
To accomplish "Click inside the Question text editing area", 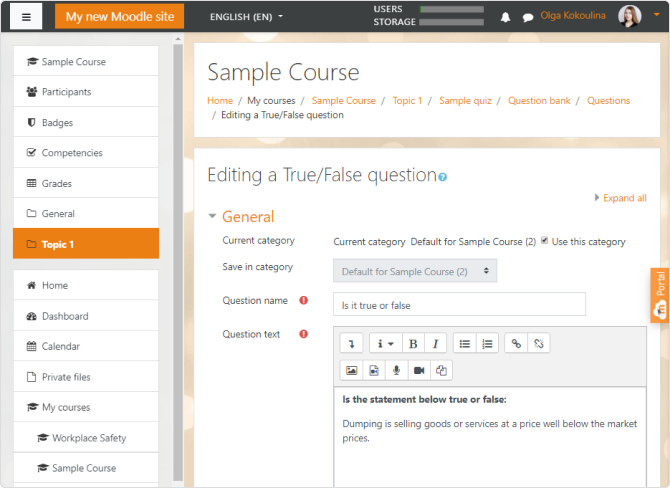I will (x=490, y=437).
